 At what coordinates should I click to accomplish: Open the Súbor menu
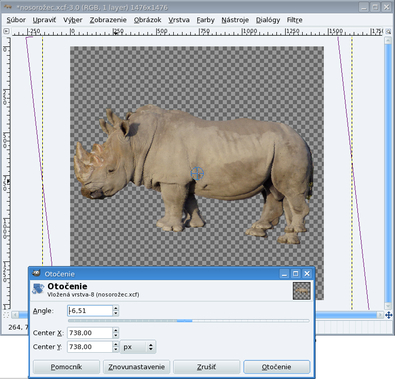16,20
